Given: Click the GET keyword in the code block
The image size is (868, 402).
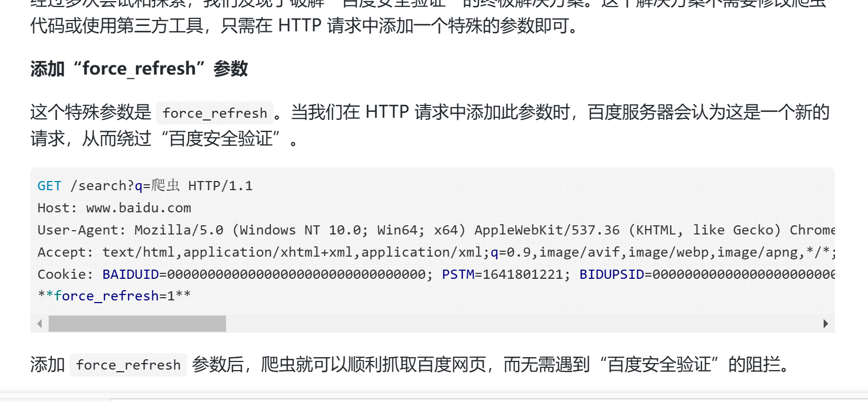Looking at the screenshot, I should [x=49, y=186].
